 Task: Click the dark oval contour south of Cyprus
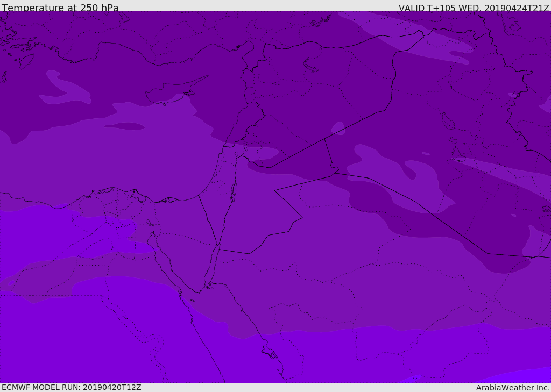(124, 126)
